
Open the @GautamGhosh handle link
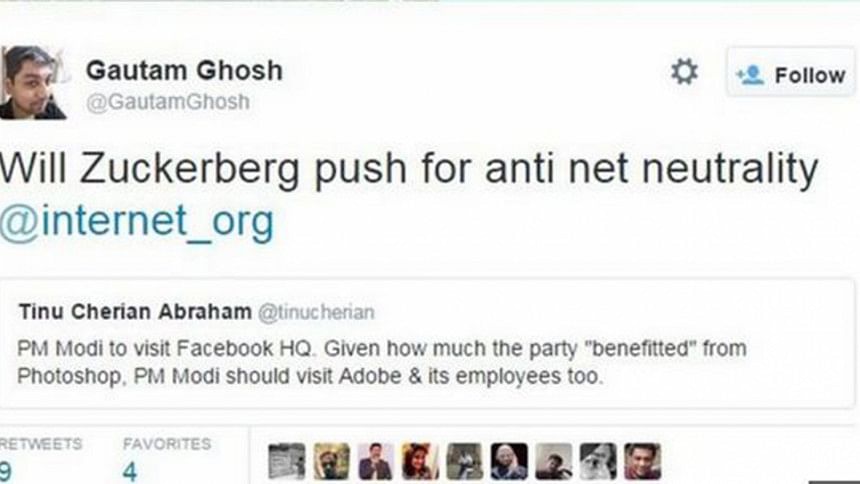(168, 102)
